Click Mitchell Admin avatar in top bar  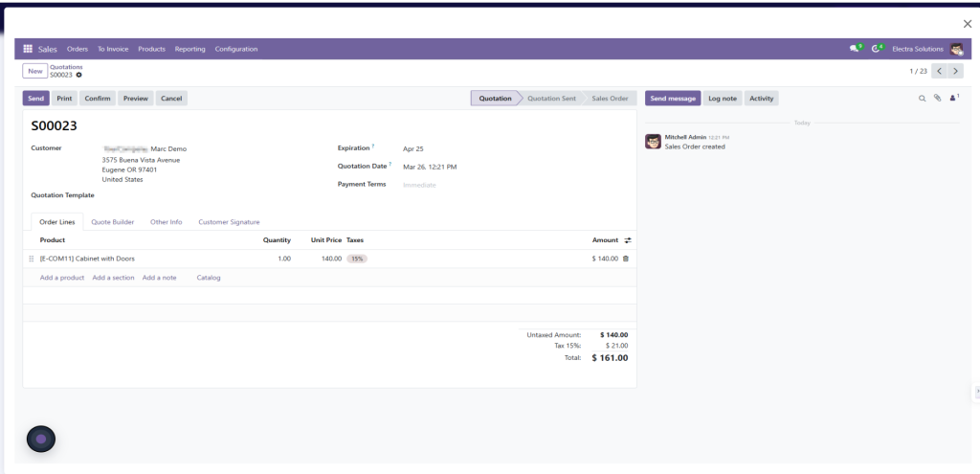956,49
